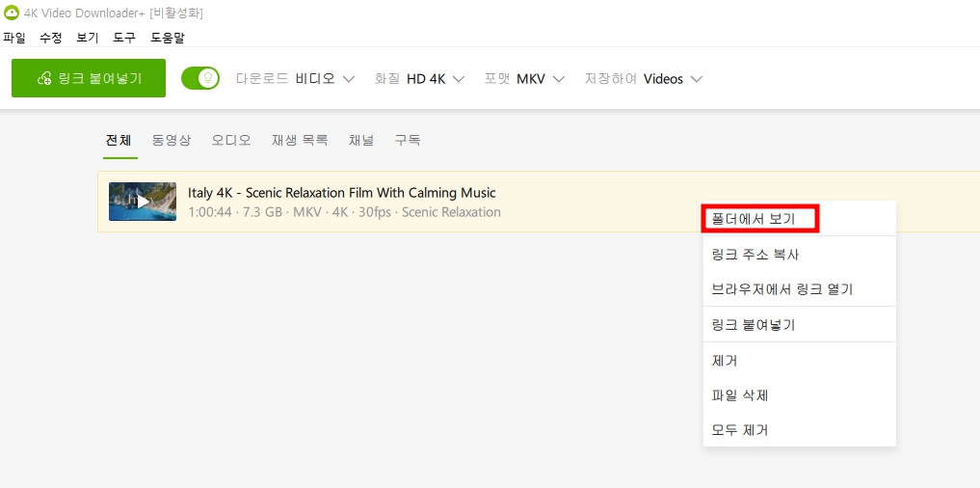Open the 화질 HD 4K quality dropdown
Screen dimensions: 980x488
(419, 79)
